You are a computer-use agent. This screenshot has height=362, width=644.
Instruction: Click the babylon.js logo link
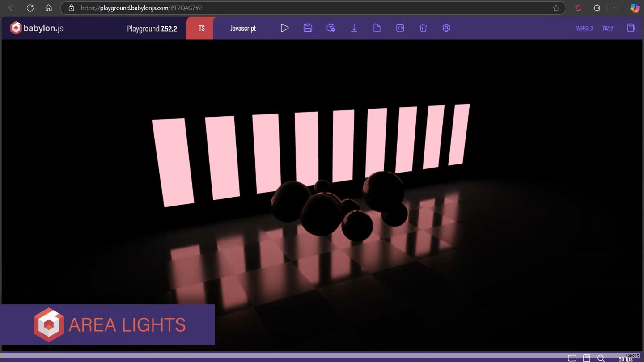click(37, 28)
